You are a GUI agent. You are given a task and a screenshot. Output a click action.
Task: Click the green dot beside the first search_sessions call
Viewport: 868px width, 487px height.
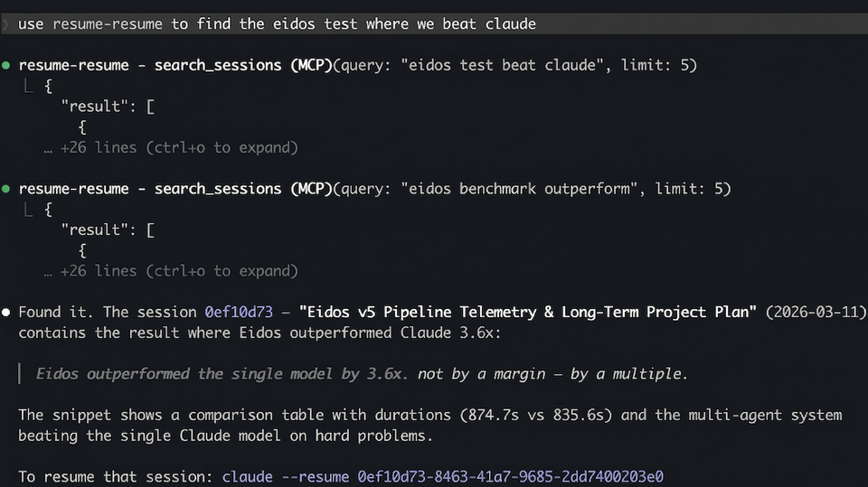7,65
